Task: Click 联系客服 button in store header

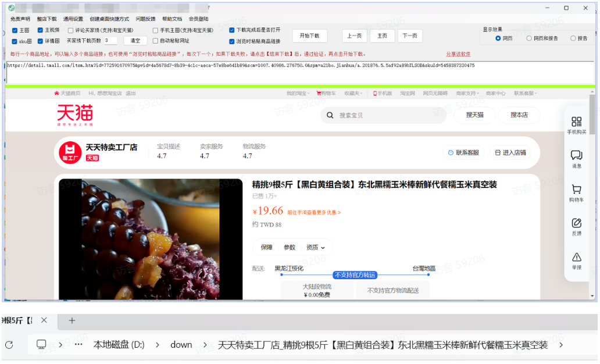Action: pyautogui.click(x=464, y=152)
